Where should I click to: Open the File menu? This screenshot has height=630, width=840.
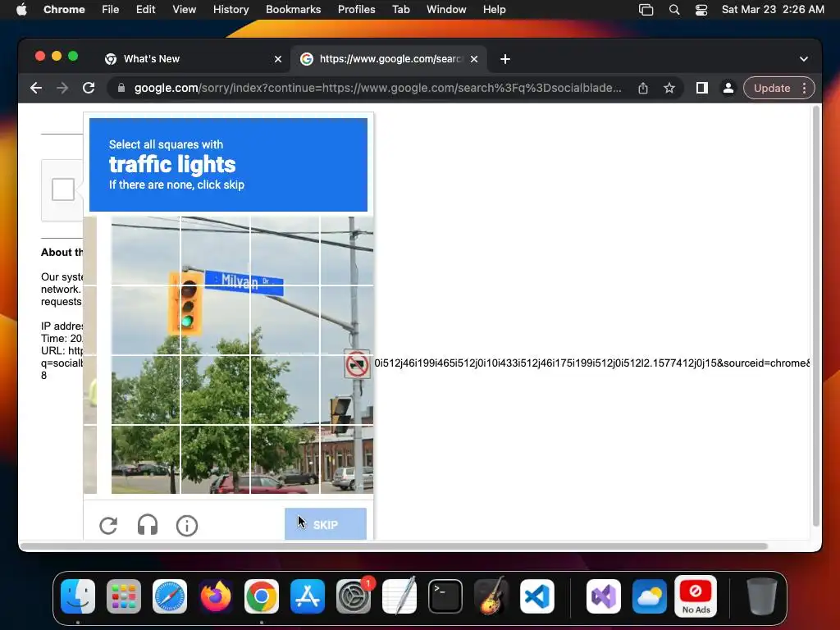pyautogui.click(x=111, y=10)
